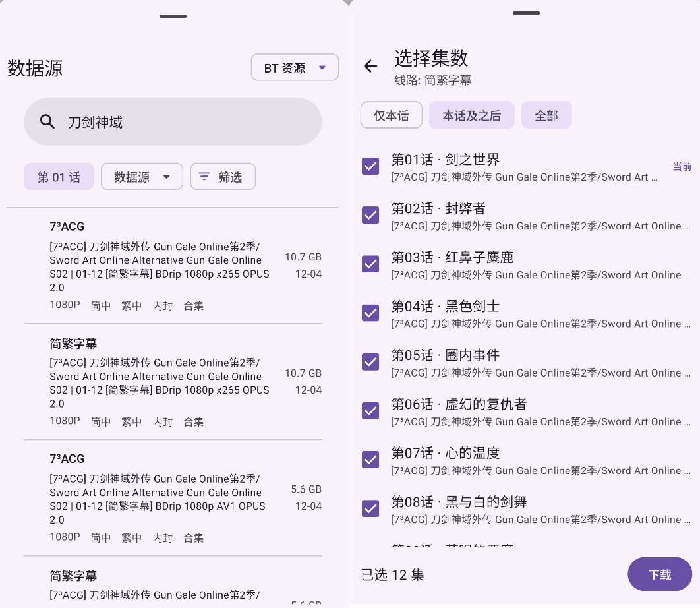Toggle the 第04话 黑色剑士 checkbox
This screenshot has width=700, height=608.
(x=370, y=313)
